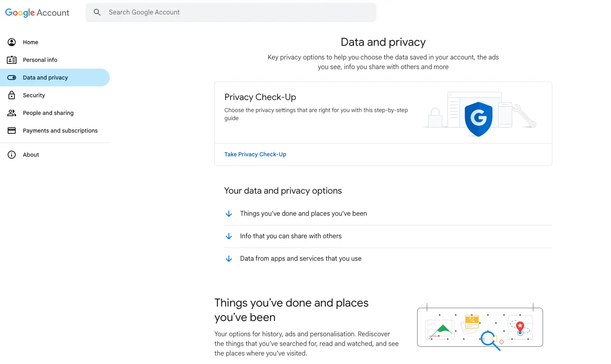Click the Your options for history paragraph
This screenshot has width=611, height=364.
tap(307, 344)
